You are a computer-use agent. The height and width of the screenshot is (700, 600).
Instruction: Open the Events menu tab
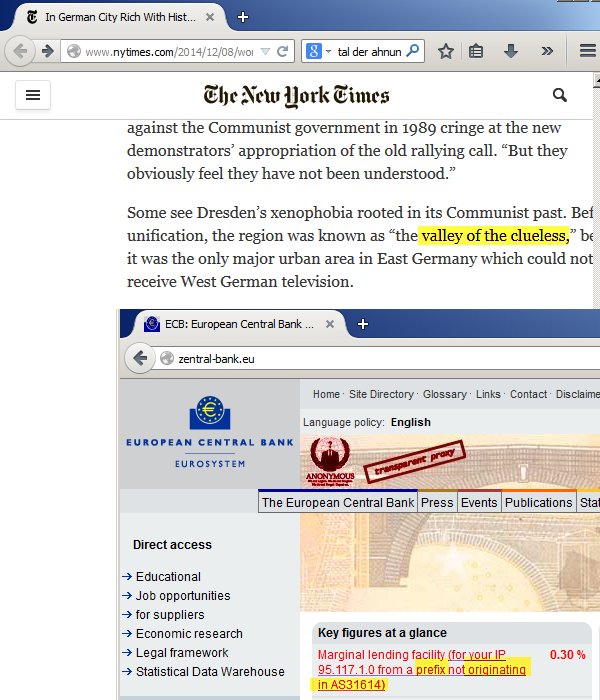[479, 503]
